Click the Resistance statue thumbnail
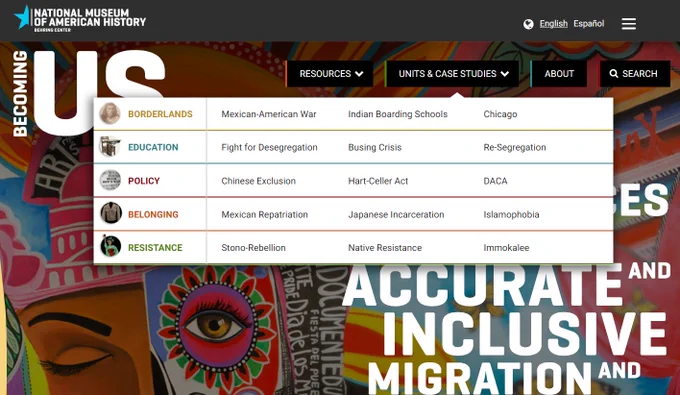The image size is (680, 395). click(110, 247)
